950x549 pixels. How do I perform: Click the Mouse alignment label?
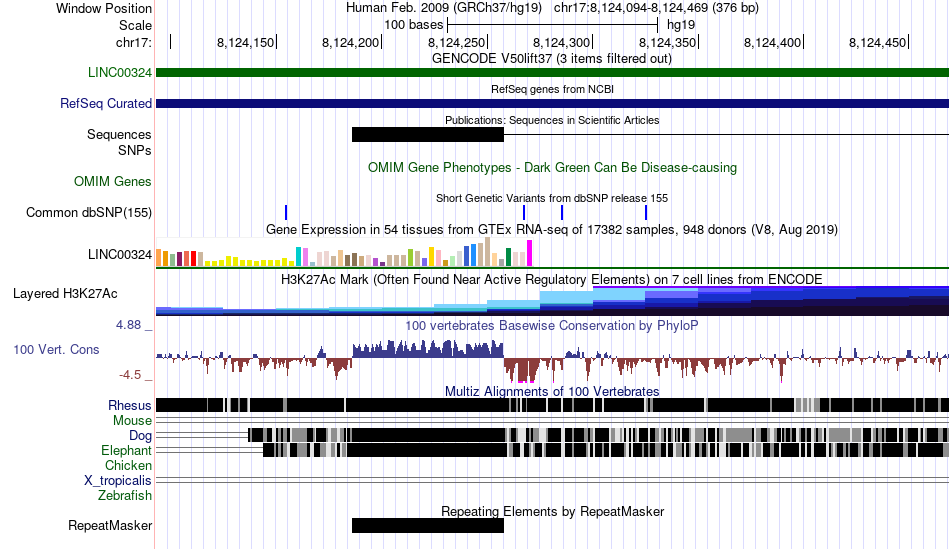coord(132,421)
